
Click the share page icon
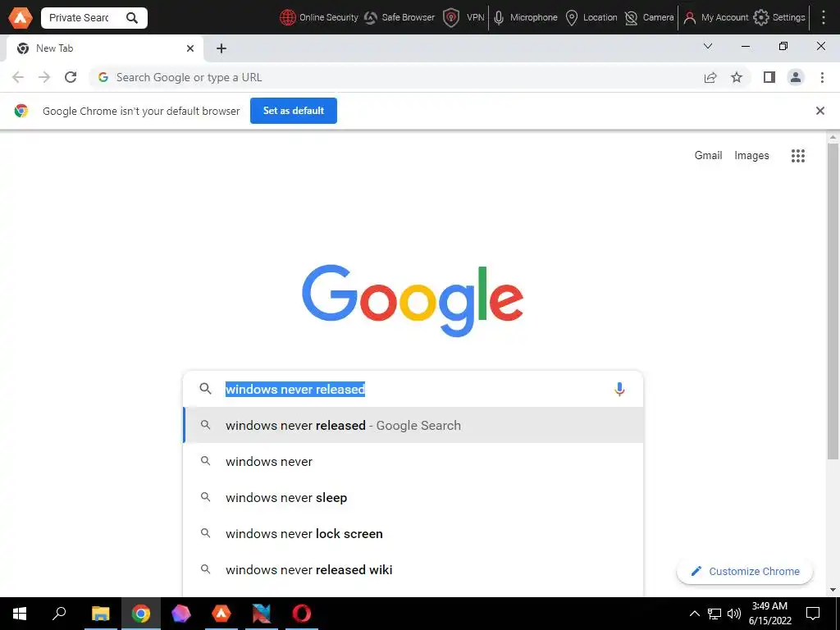pos(710,78)
